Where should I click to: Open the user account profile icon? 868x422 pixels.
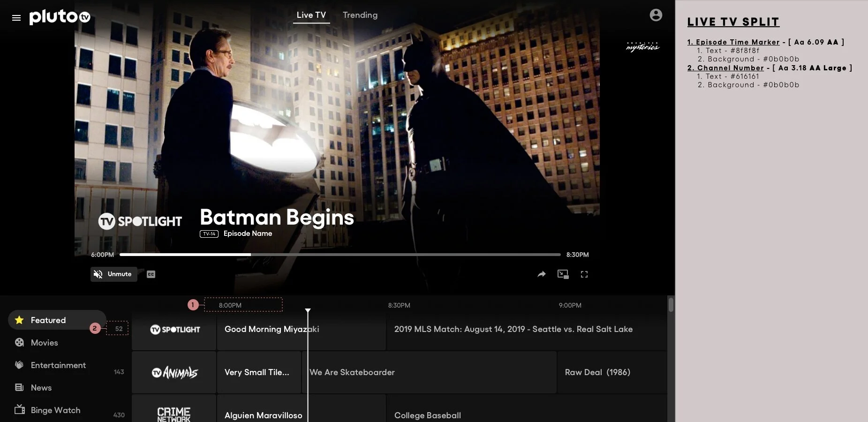(656, 15)
